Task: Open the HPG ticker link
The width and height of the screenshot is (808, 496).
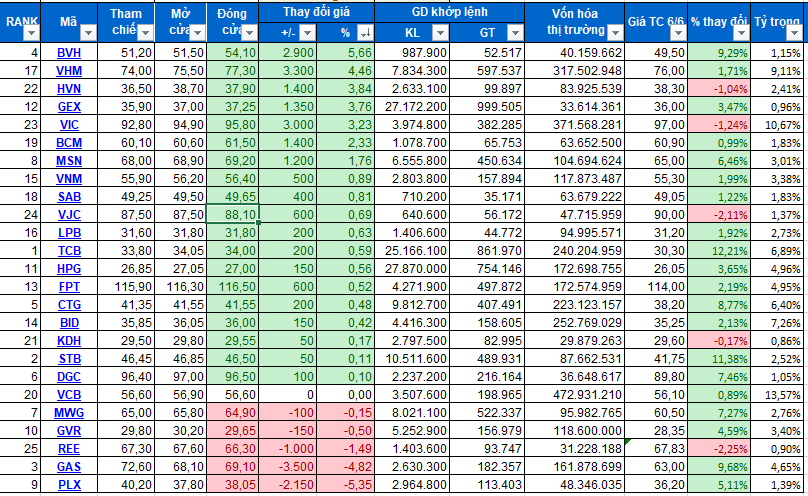Action: tap(69, 269)
